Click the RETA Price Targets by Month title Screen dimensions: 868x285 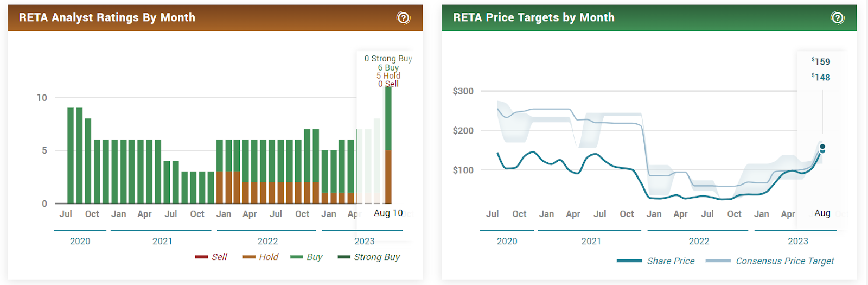pyautogui.click(x=534, y=17)
